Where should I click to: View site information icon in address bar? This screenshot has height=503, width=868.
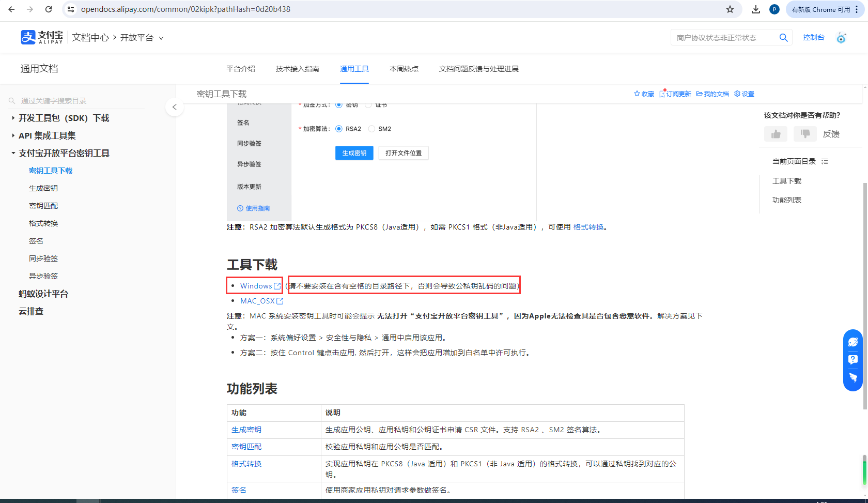[71, 9]
